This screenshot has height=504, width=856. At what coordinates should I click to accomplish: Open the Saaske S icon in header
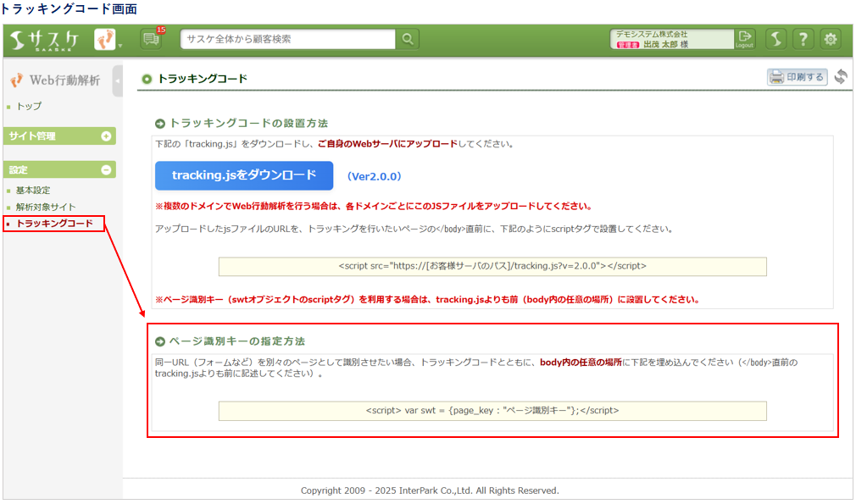[775, 39]
